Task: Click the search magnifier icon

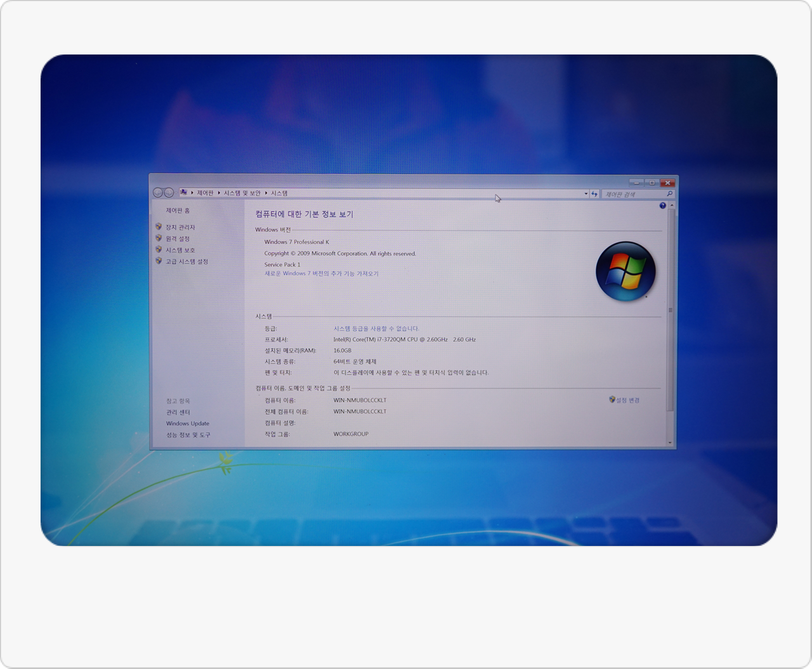Action: point(669,194)
